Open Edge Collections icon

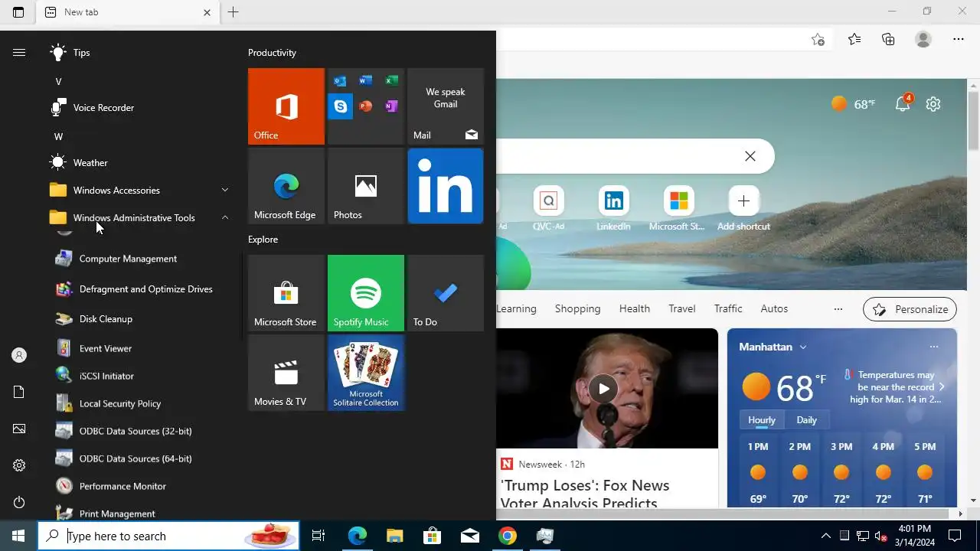click(x=888, y=39)
